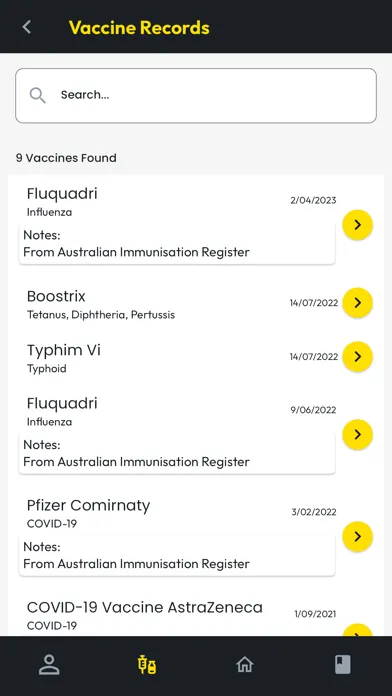Select the Boostrix vaccine entry title
Viewport: 392px width, 696px height.
pyautogui.click(x=56, y=296)
